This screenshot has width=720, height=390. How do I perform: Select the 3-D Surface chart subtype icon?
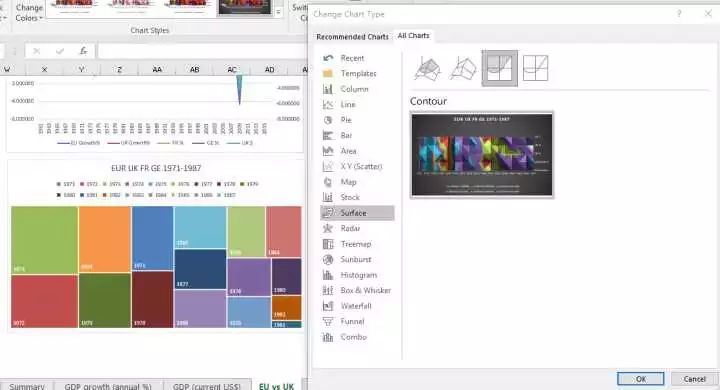(427, 68)
